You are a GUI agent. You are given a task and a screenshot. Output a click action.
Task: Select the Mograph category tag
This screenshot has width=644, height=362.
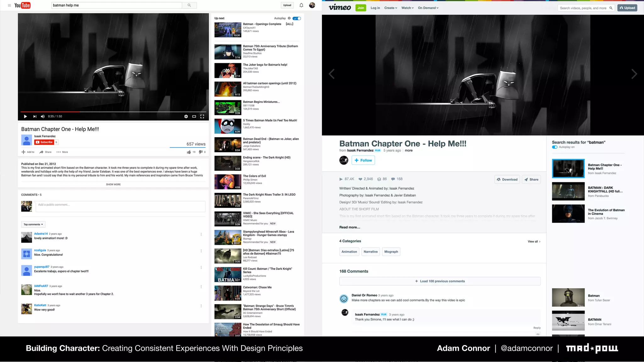pyautogui.click(x=391, y=252)
